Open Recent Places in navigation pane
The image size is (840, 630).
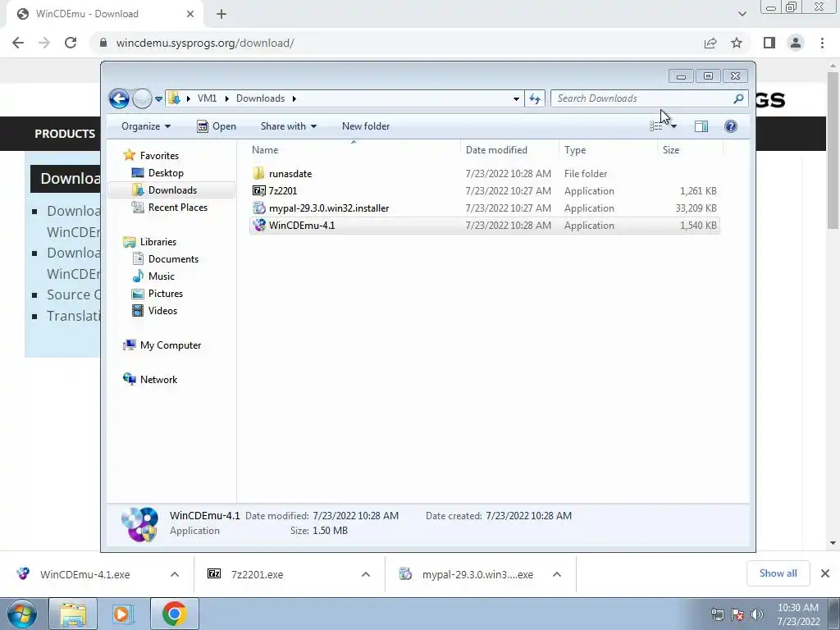(x=177, y=208)
